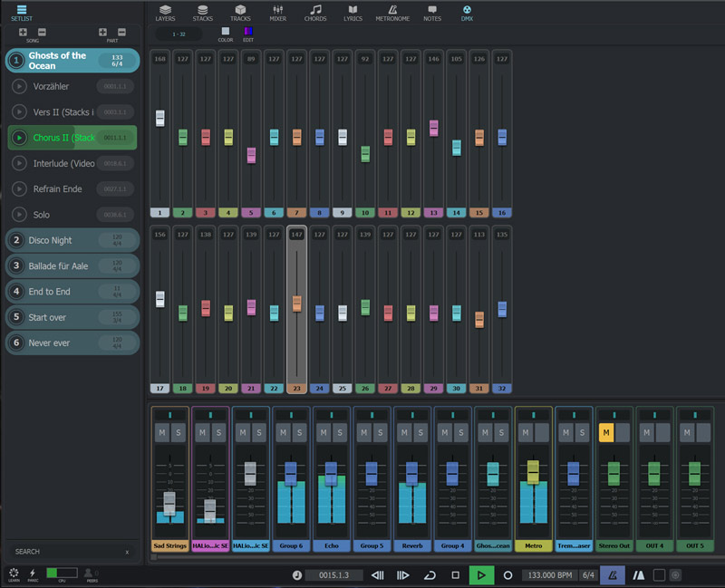Click the PANIC lightning bolt icon
This screenshot has height=588, width=725.
(33, 574)
